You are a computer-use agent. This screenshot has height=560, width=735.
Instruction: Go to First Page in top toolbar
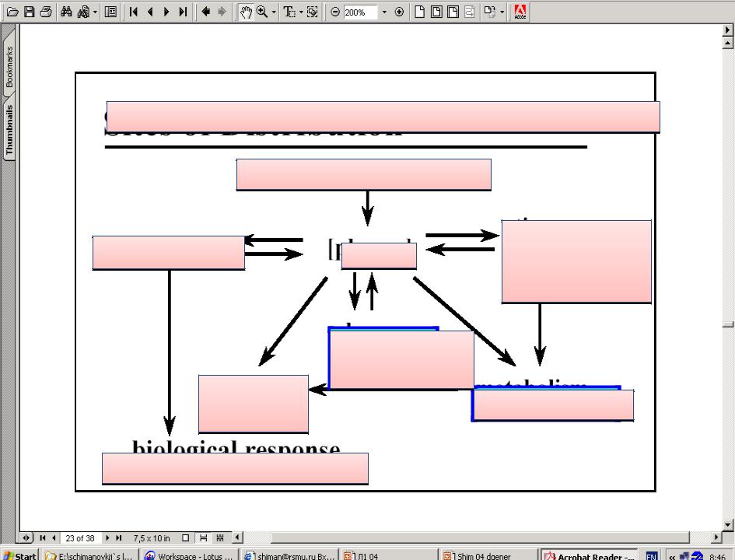(x=134, y=12)
